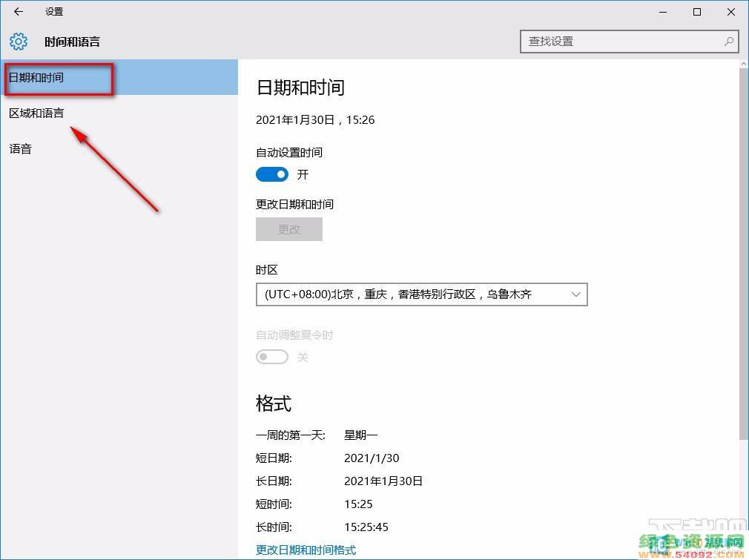The width and height of the screenshot is (749, 560).
Task: Minimize the 设置 window
Action: point(663,12)
